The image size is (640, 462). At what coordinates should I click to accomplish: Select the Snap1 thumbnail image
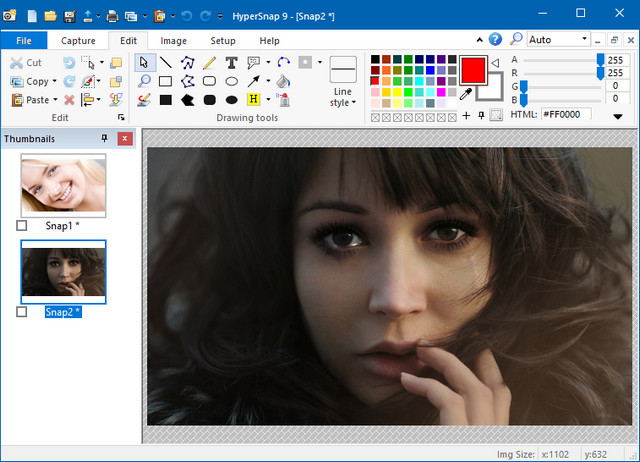point(63,185)
